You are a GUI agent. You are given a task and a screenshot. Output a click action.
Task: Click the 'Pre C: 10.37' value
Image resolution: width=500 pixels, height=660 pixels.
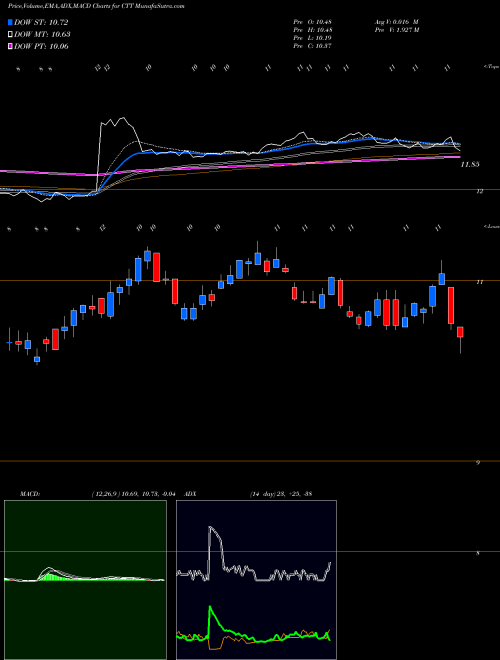[x=312, y=46]
